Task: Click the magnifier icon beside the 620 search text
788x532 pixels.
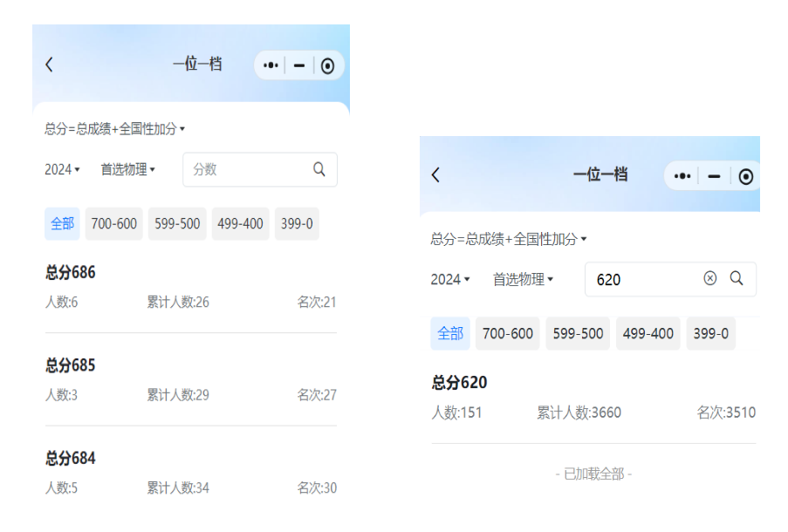Action: point(737,278)
